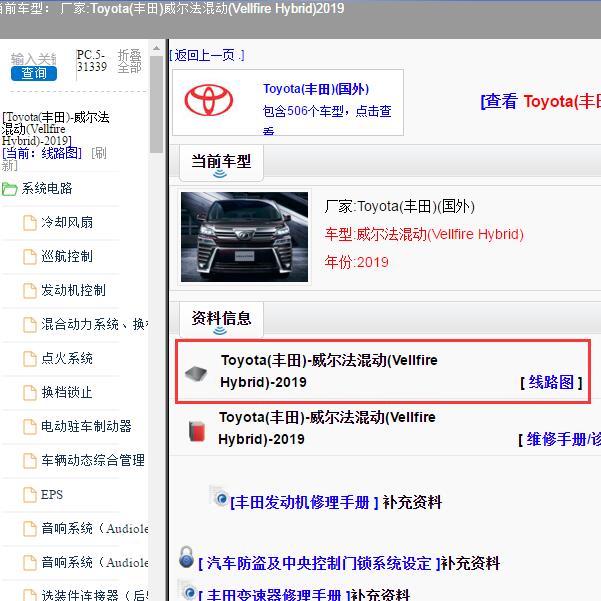Image resolution: width=601 pixels, height=601 pixels.
Task: Click the sidebar scrollbar up arrow
Action: [x=156, y=48]
